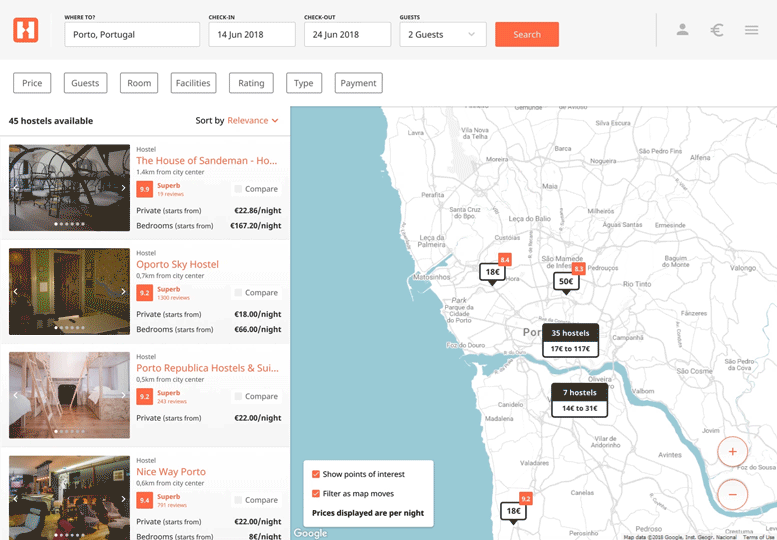Open the Guests dropdown showing 2 Guests
Image resolution: width=777 pixels, height=540 pixels.
pyautogui.click(x=443, y=35)
